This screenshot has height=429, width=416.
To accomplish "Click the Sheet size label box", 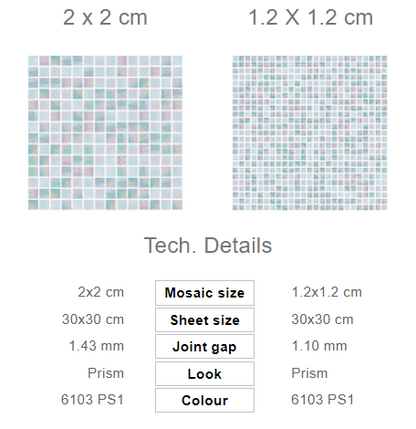I will [x=205, y=320].
